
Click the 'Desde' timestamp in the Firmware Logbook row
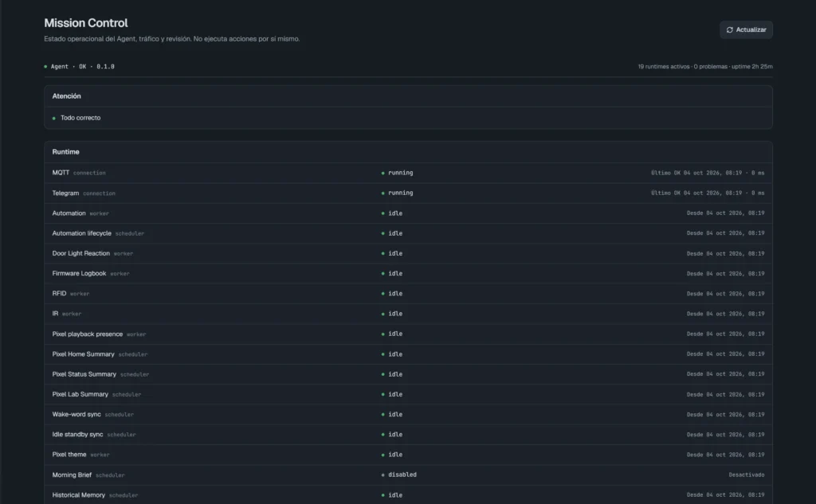[725, 274]
